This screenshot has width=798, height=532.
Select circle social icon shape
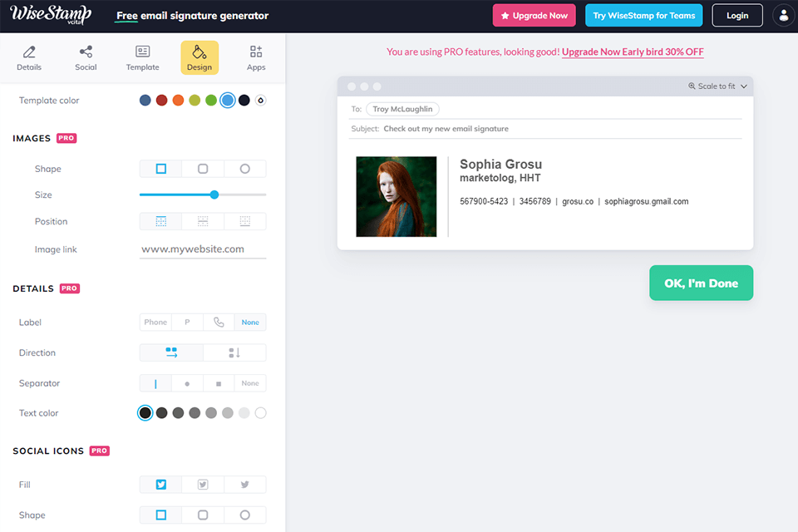[x=244, y=515]
